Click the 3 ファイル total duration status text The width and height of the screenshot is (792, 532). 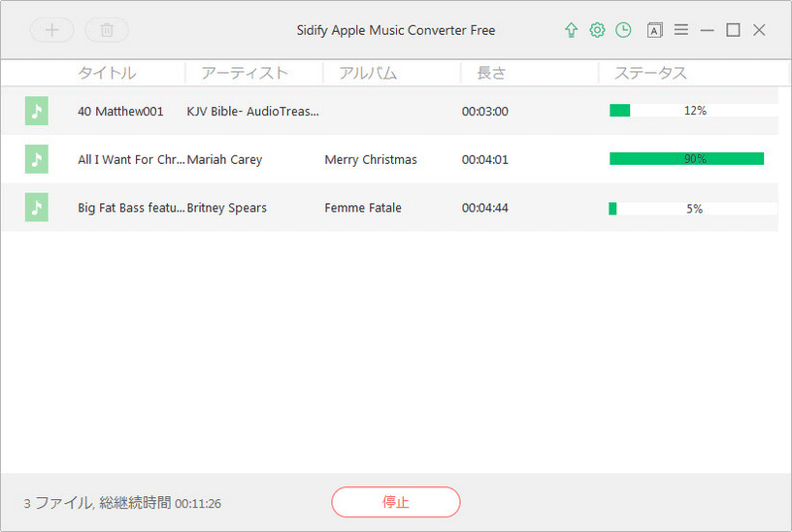click(x=122, y=503)
